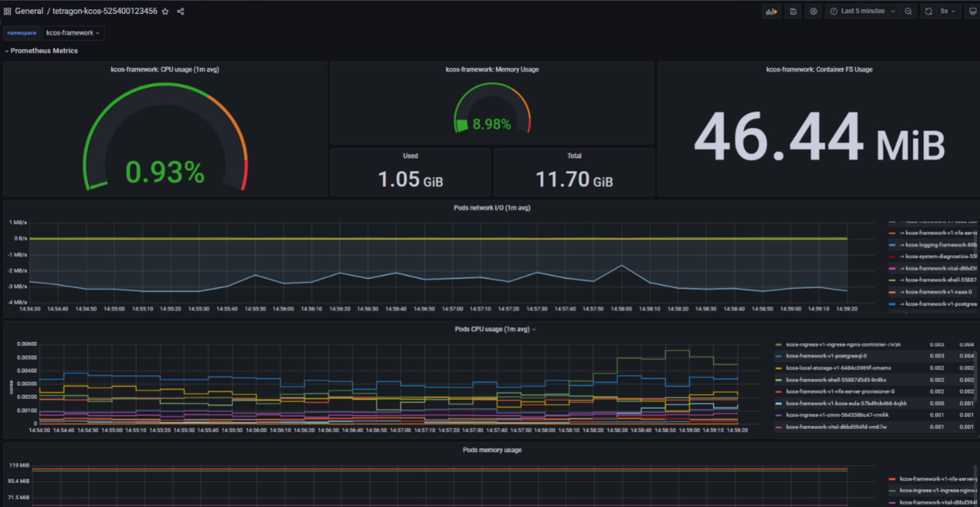This screenshot has width=980, height=507.
Task: Click the dashboards grid icon in the breadcrumb
Action: [7, 11]
